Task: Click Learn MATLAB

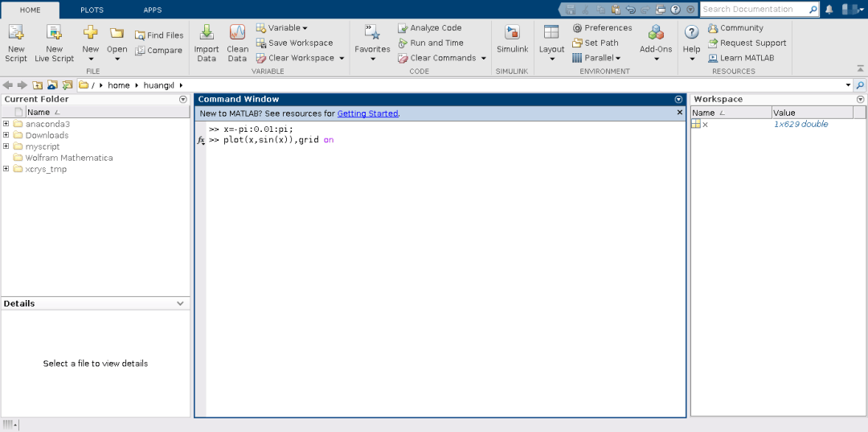Action: (741, 58)
